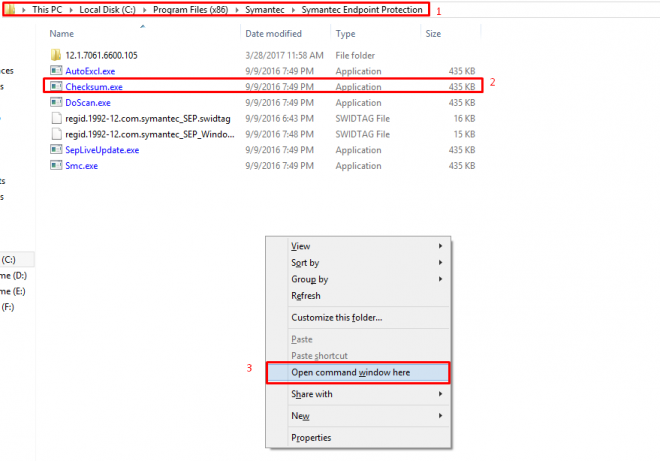This screenshot has width=660, height=461.
Task: Open the breadcrumb arrow after Program Files (x86)
Action: (237, 10)
